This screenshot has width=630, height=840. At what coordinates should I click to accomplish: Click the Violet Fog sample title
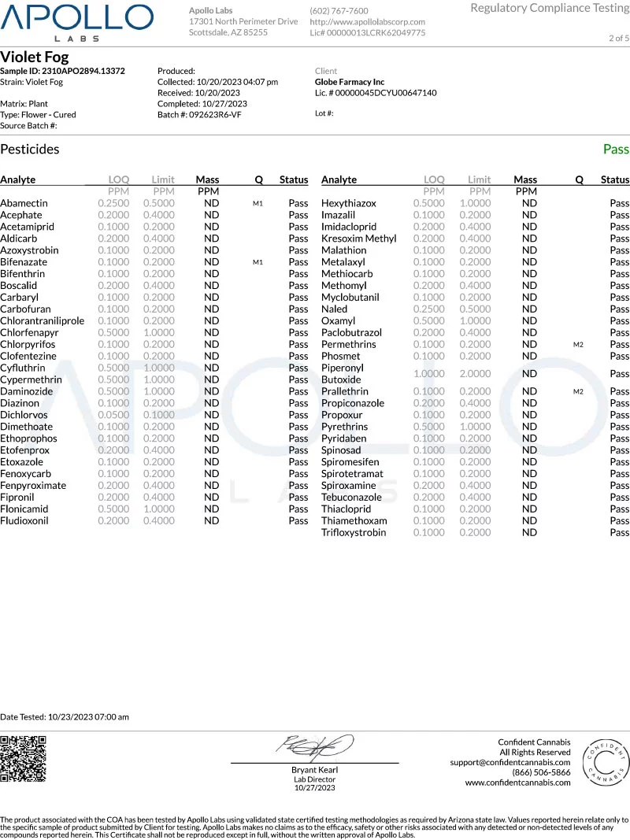(35, 57)
